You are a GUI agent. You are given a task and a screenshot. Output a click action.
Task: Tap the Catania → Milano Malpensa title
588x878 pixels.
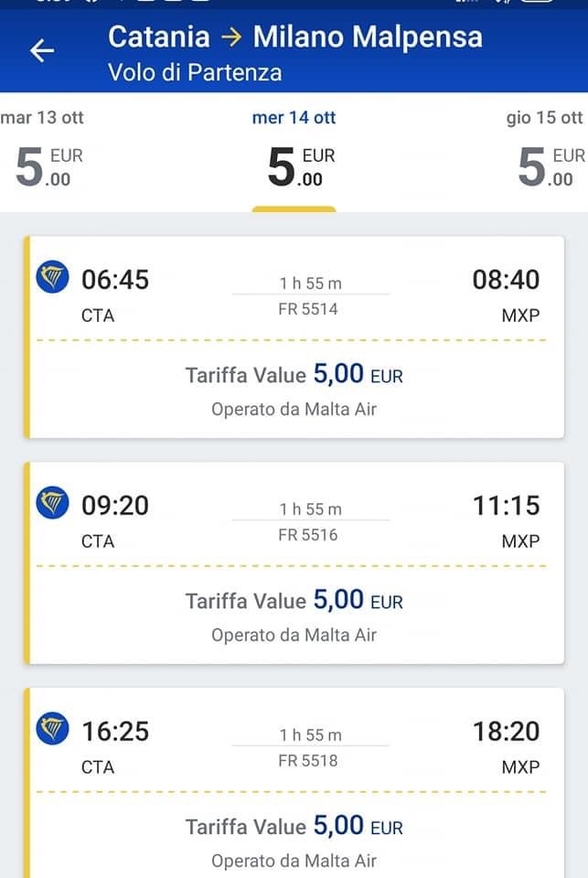[x=294, y=37]
